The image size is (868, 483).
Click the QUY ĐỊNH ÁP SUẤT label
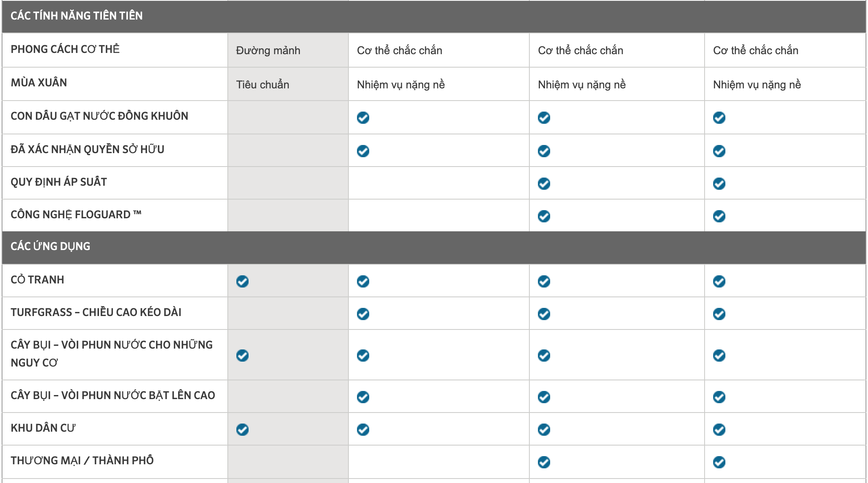tap(59, 182)
